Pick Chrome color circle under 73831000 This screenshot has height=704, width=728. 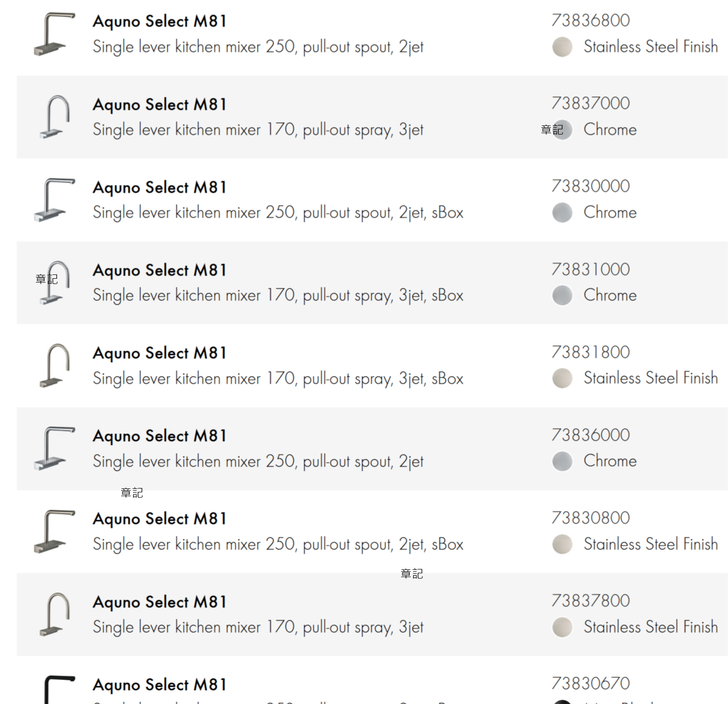coord(562,295)
